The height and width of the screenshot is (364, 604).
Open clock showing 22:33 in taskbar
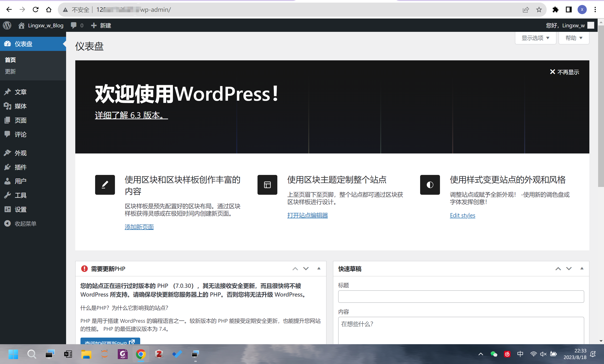point(575,354)
